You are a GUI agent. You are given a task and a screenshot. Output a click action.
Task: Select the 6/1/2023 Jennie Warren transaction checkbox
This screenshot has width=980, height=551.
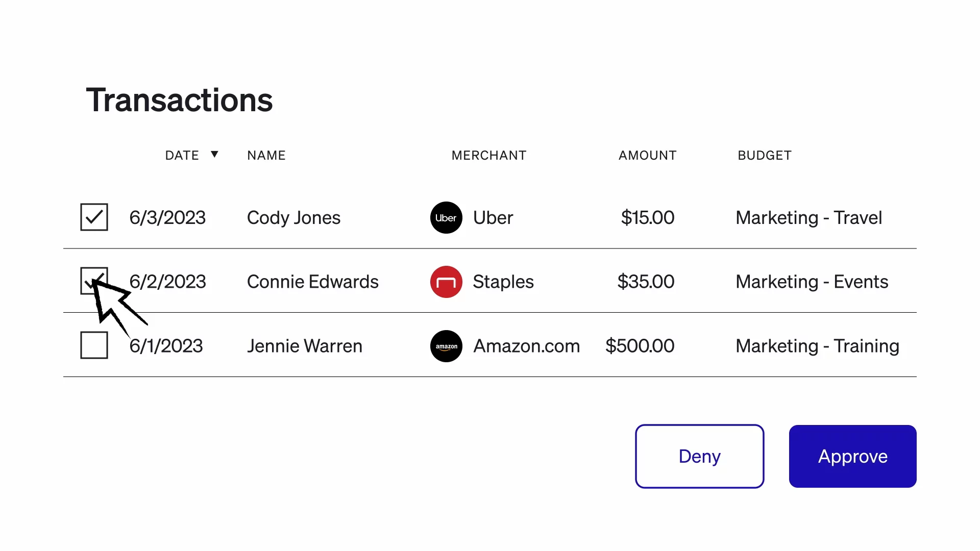click(94, 345)
